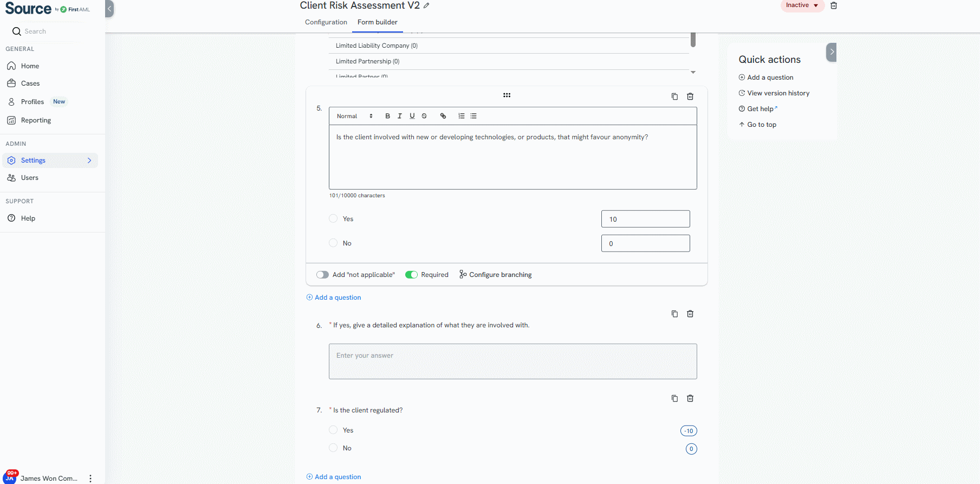980x484 pixels.
Task: Delete question 6 using its trash icon
Action: pyautogui.click(x=690, y=314)
